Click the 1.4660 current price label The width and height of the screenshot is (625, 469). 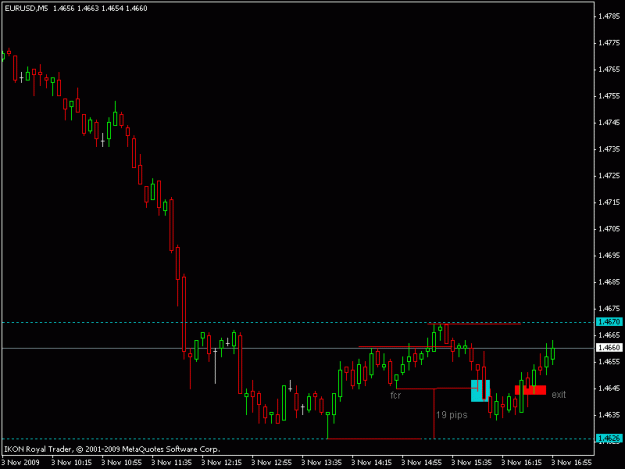click(x=609, y=347)
